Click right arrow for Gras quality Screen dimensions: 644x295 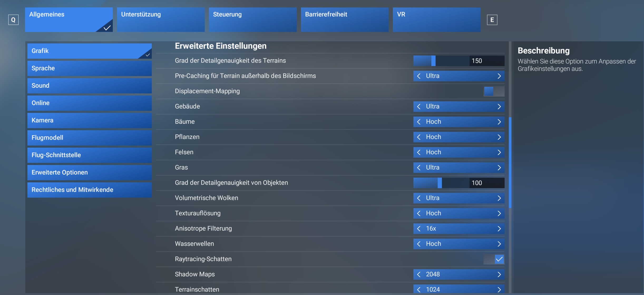click(499, 168)
